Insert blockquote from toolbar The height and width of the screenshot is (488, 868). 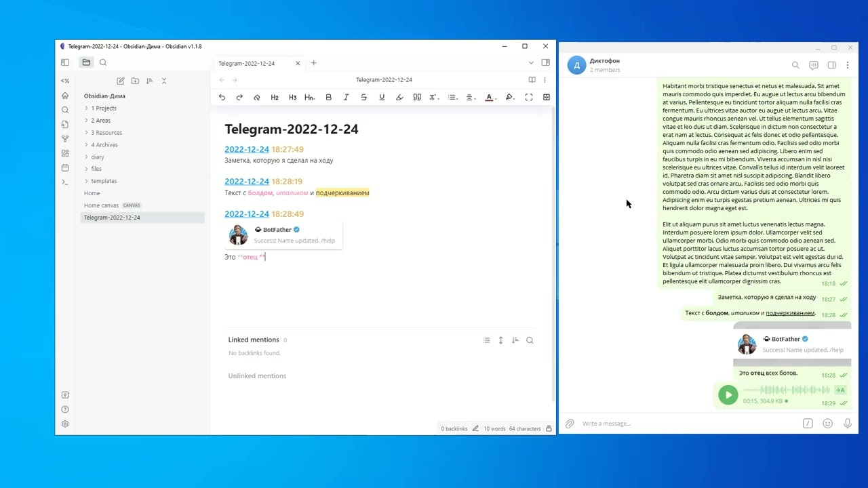pos(417,98)
